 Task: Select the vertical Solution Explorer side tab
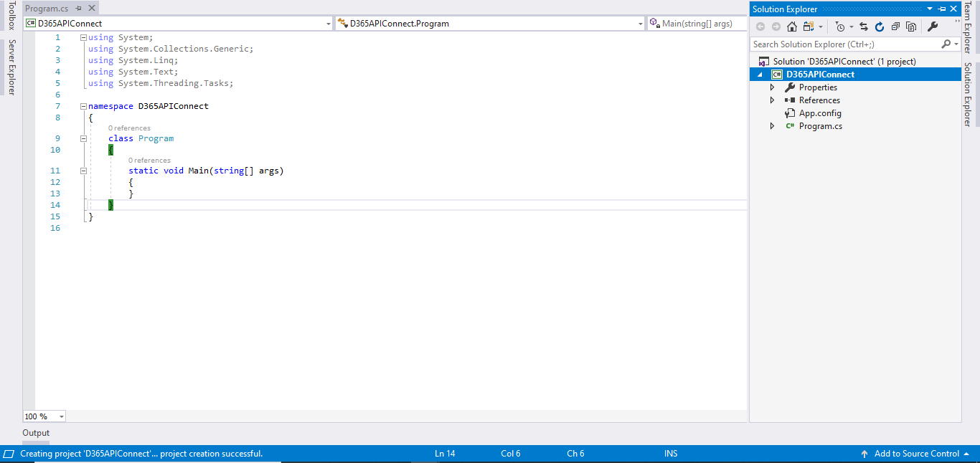point(968,95)
